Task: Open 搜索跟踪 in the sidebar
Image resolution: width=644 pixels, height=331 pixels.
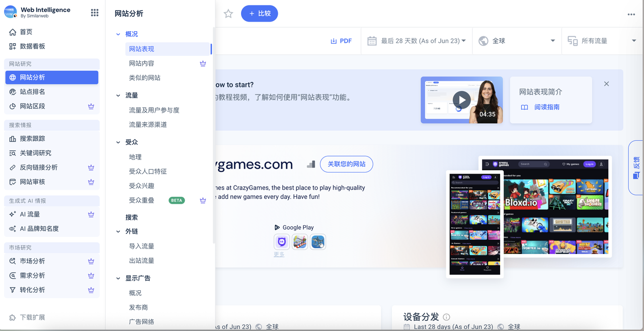Action: 32,138
